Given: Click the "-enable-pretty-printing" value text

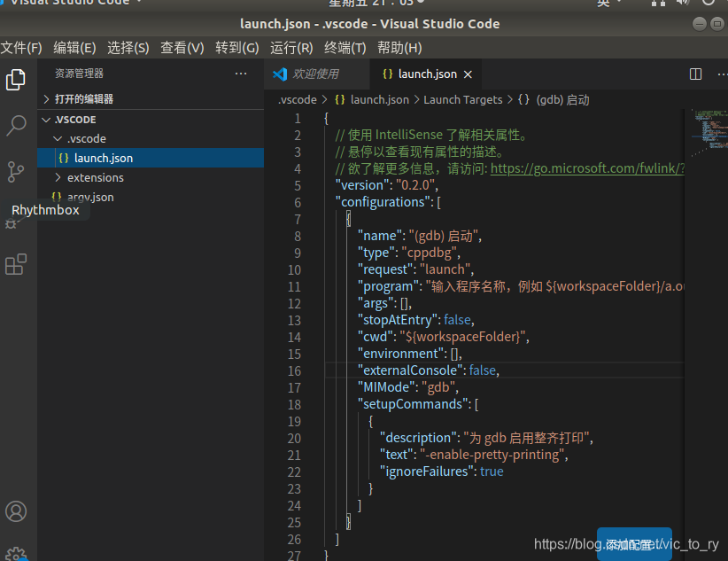Looking at the screenshot, I should pyautogui.click(x=492, y=455).
